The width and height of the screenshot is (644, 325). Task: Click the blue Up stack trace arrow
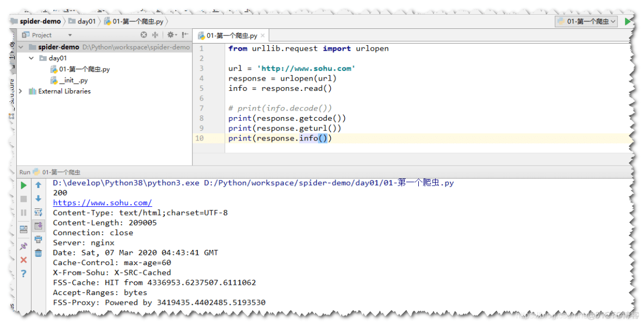(38, 185)
